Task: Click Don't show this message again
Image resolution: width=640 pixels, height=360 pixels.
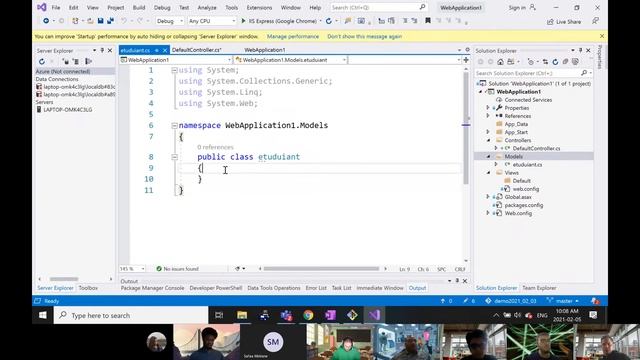Action: [x=364, y=36]
